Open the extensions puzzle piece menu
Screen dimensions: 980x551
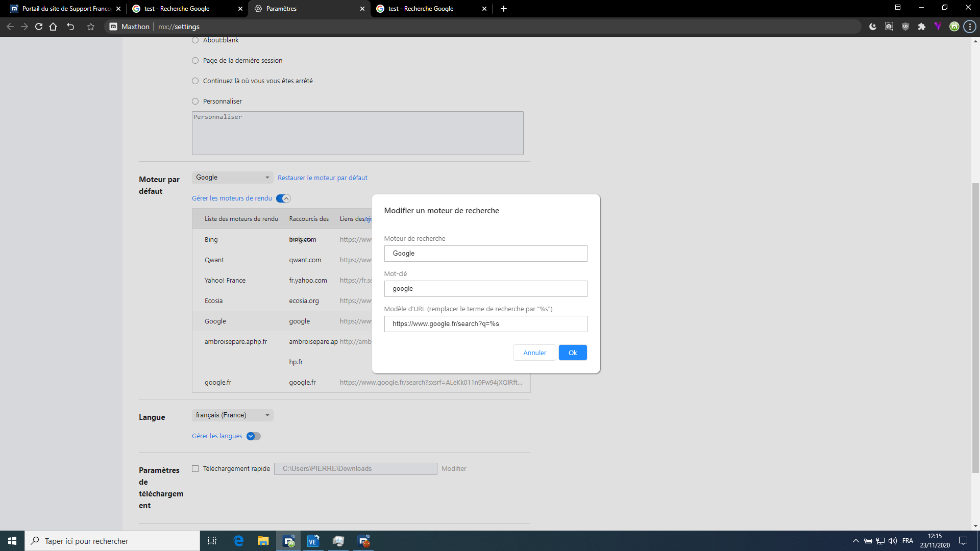[922, 27]
